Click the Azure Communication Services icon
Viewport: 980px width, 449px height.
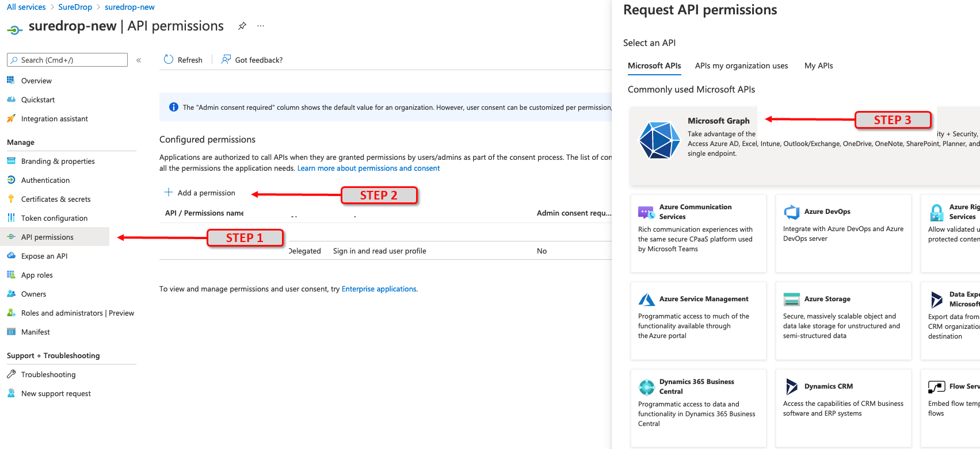coord(646,213)
